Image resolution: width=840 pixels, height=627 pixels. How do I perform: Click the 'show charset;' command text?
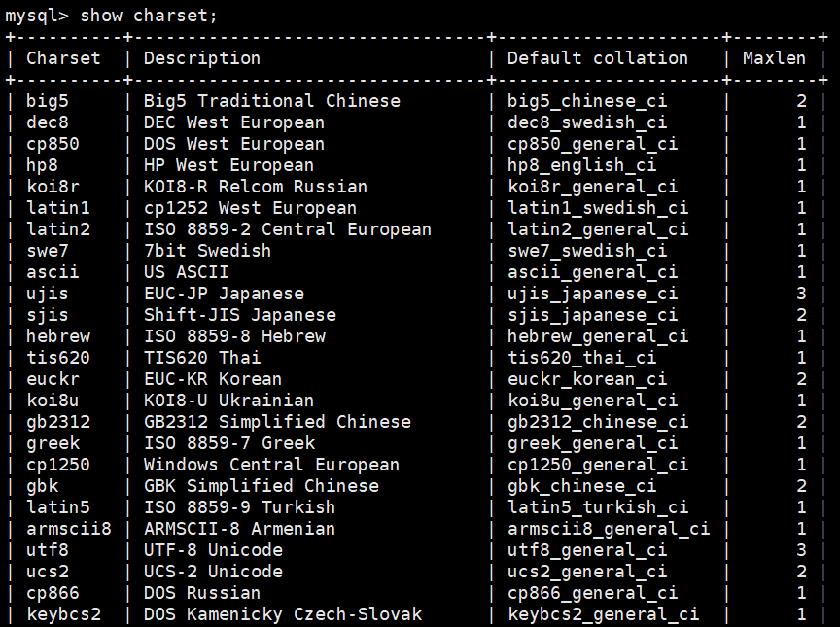click(x=149, y=16)
